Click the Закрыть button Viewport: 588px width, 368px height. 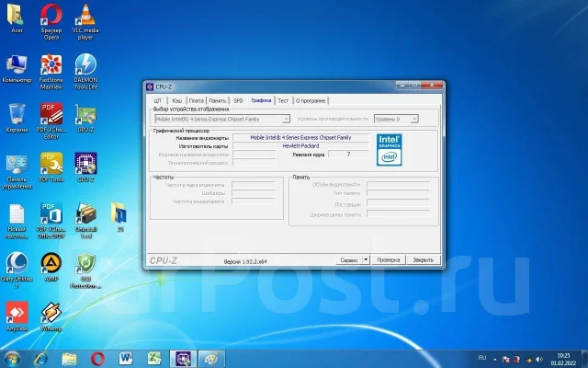(423, 259)
